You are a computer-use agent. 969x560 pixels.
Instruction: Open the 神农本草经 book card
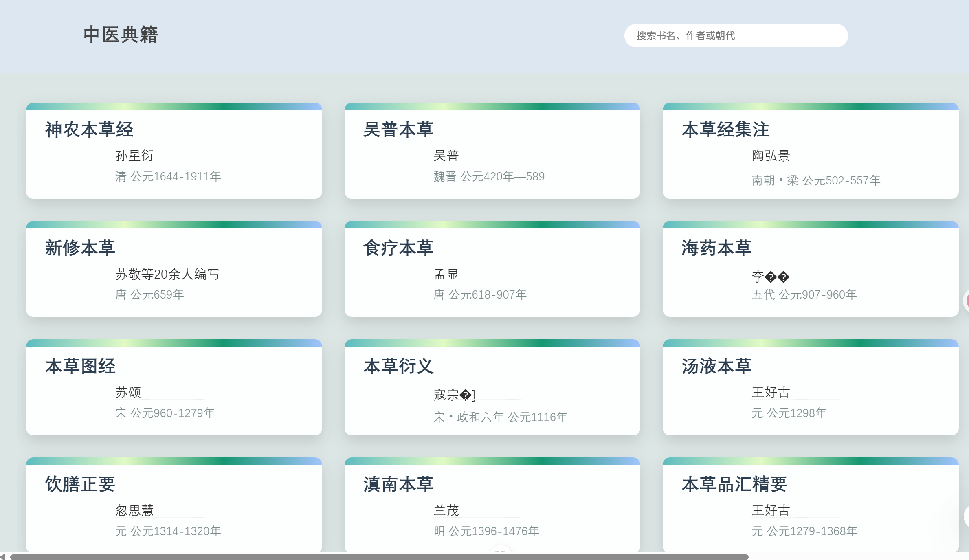pos(174,152)
